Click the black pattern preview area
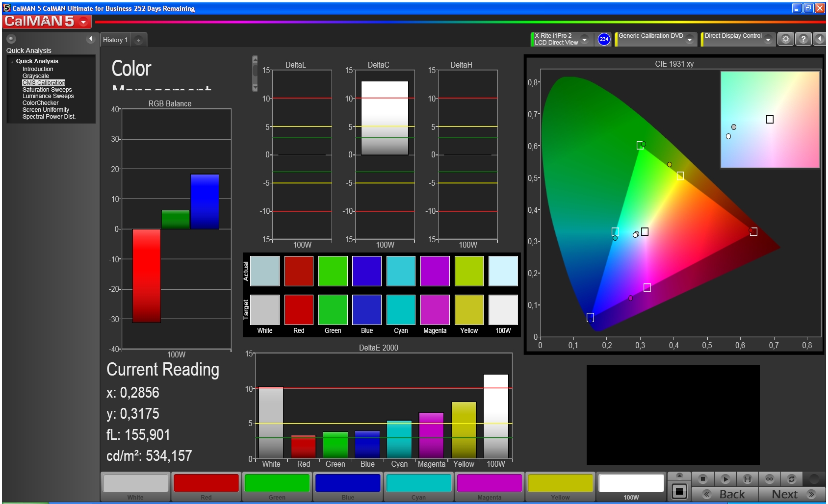The image size is (828, 504). [673, 415]
